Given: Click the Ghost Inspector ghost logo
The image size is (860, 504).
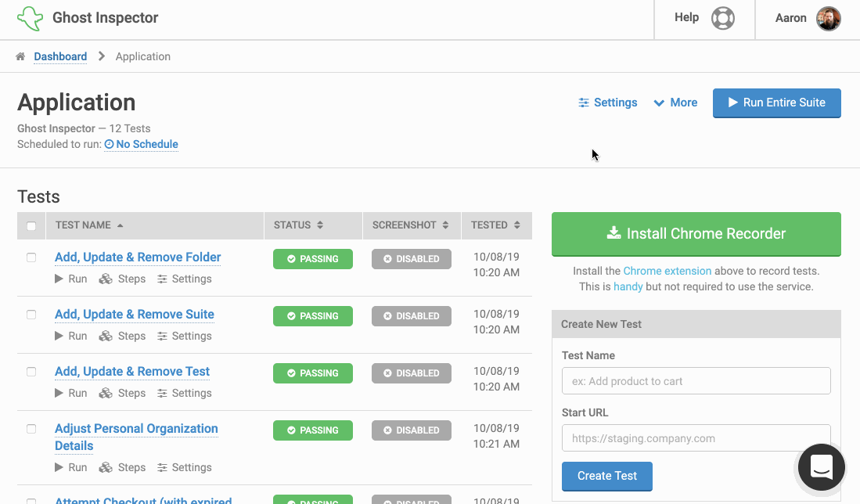Looking at the screenshot, I should 30,18.
